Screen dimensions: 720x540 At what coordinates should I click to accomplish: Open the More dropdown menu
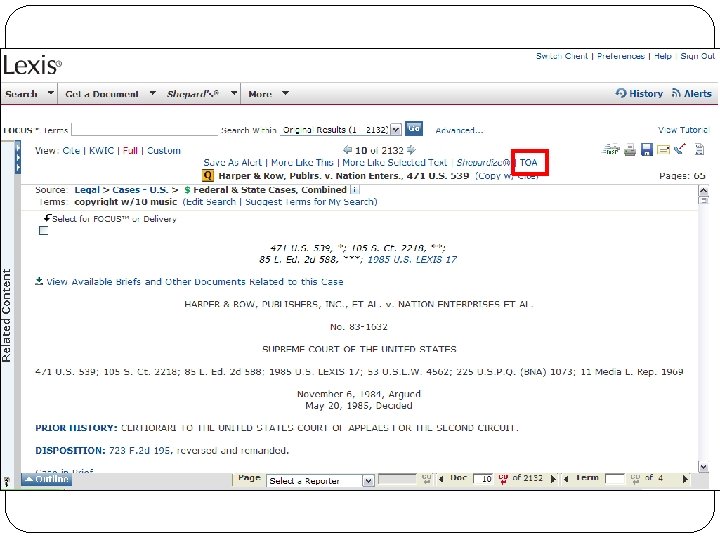coord(285,93)
